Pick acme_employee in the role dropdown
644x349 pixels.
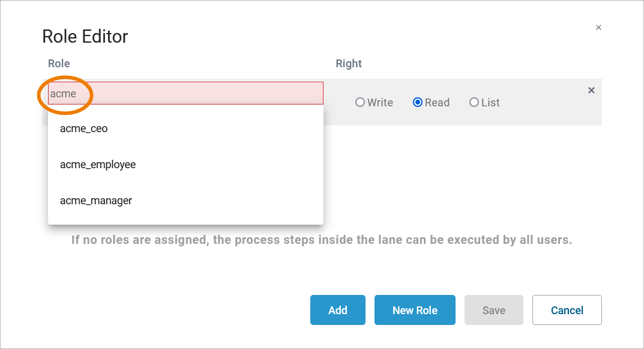98,165
